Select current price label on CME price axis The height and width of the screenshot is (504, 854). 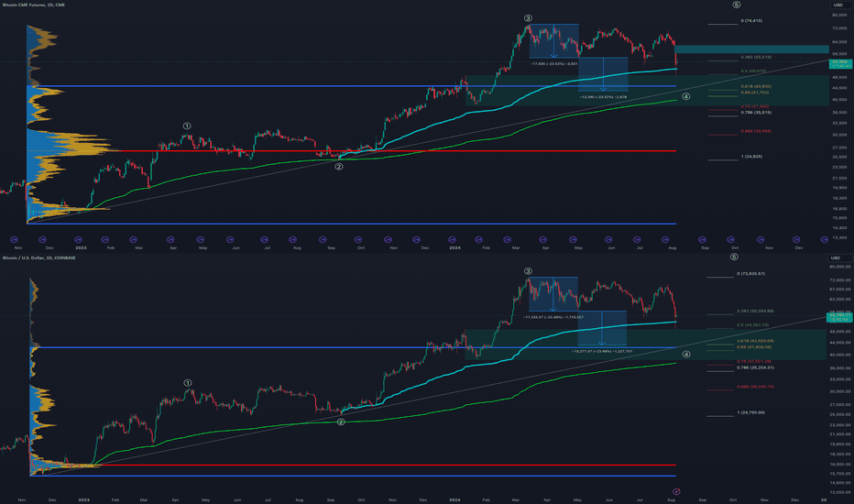(840, 64)
